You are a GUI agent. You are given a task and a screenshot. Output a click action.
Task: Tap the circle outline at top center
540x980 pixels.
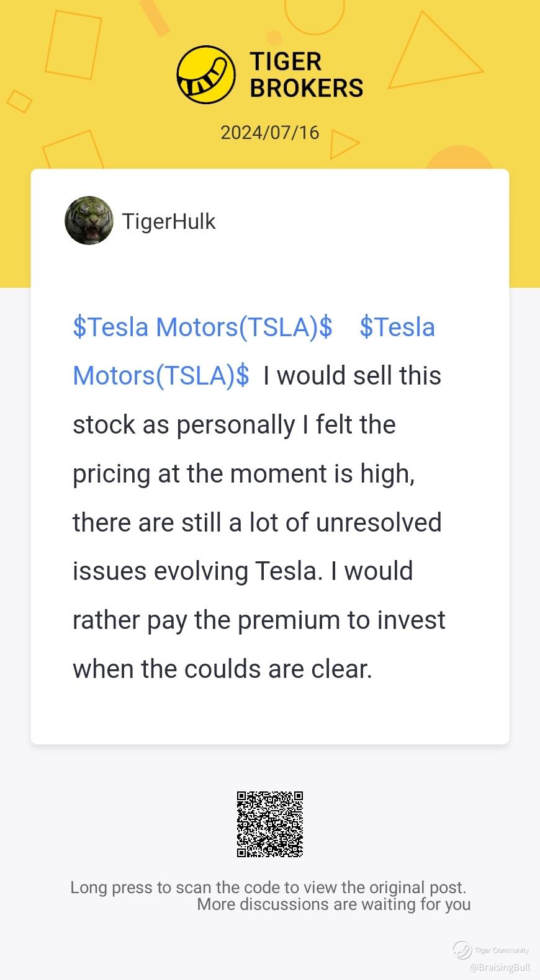pos(314,12)
